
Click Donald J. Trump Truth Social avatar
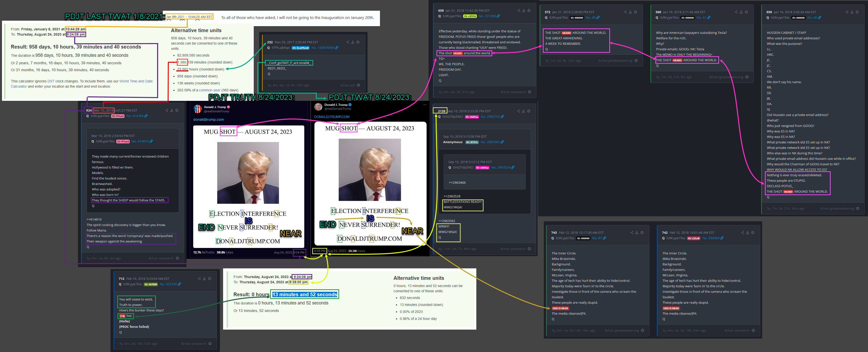click(197, 109)
